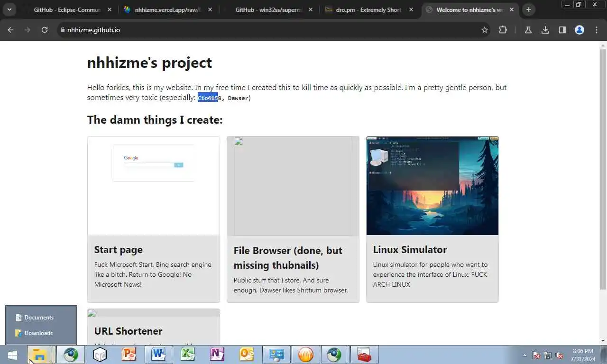Open the browser Downloads icon

[x=545, y=30]
